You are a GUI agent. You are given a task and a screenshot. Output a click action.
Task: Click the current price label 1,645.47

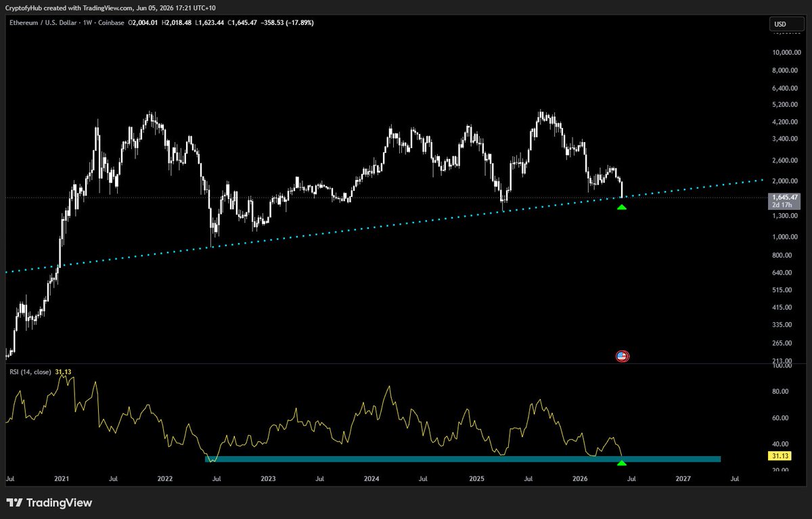pyautogui.click(x=783, y=197)
